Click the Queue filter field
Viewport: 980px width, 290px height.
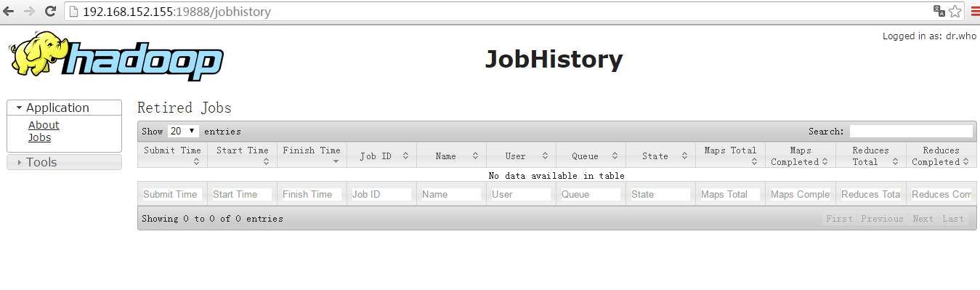click(x=590, y=194)
